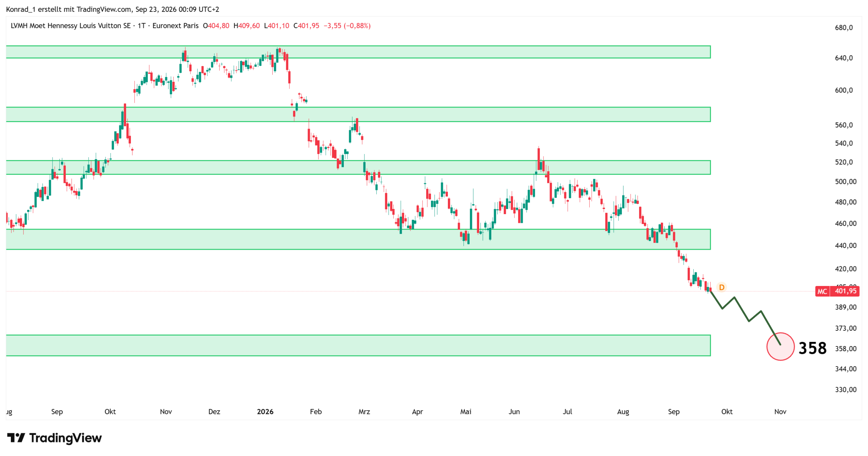
Task: Click the open value O404,80
Action: pos(216,26)
